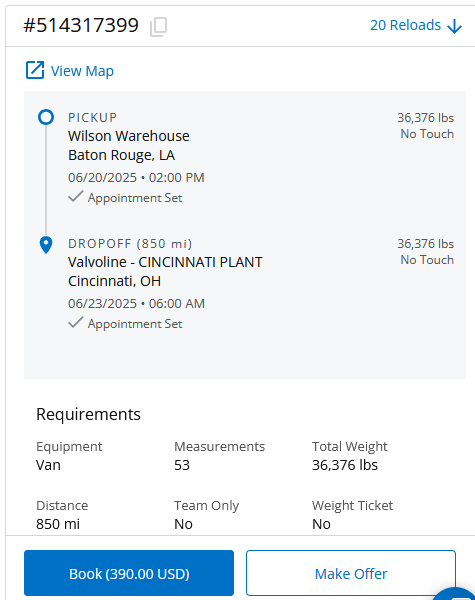
Task: Click the pickup Appointment Set checkmark
Action: point(76,197)
